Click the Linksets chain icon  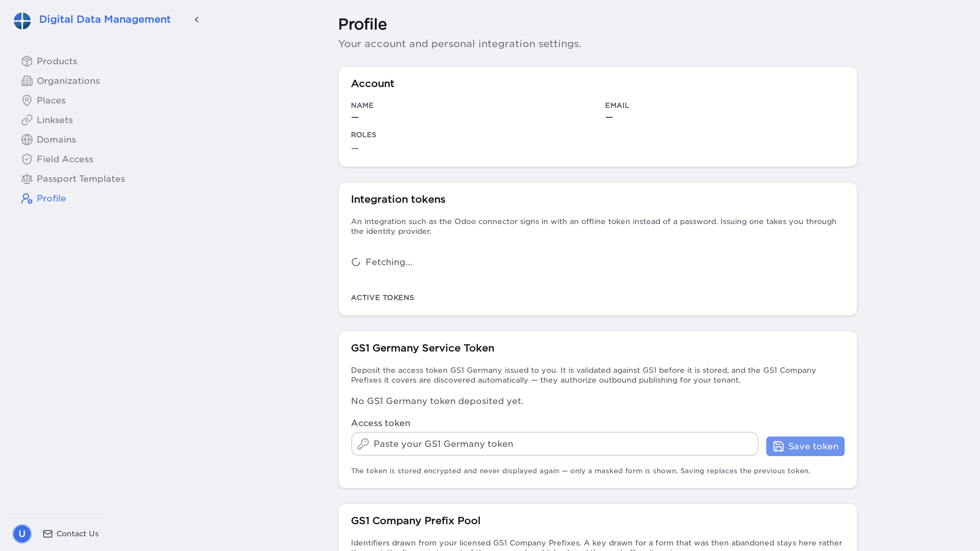click(27, 120)
